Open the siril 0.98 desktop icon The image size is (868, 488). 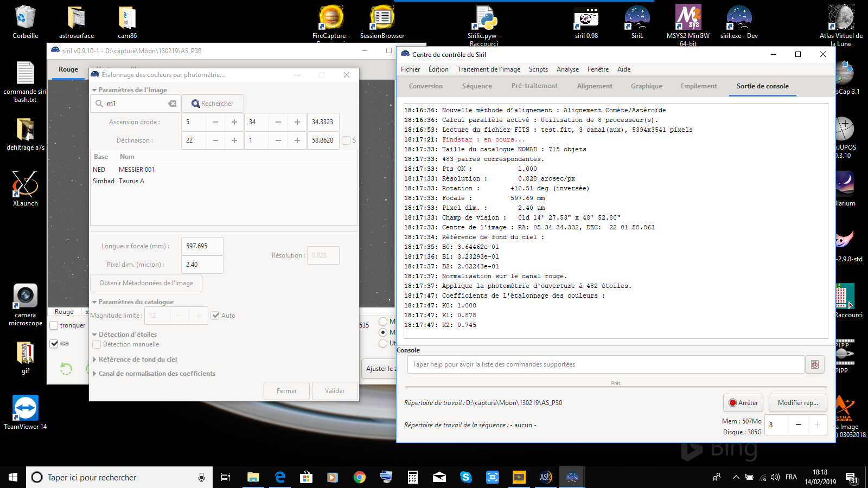586,22
